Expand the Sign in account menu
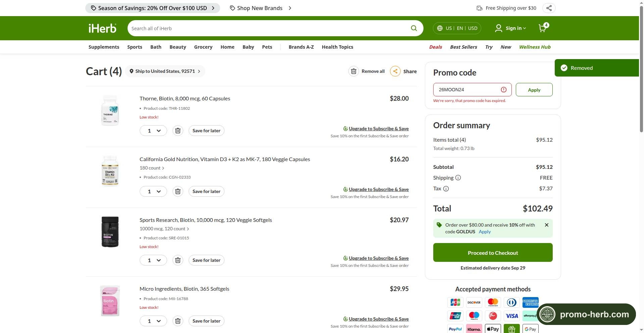The width and height of the screenshot is (644, 333). (510, 28)
